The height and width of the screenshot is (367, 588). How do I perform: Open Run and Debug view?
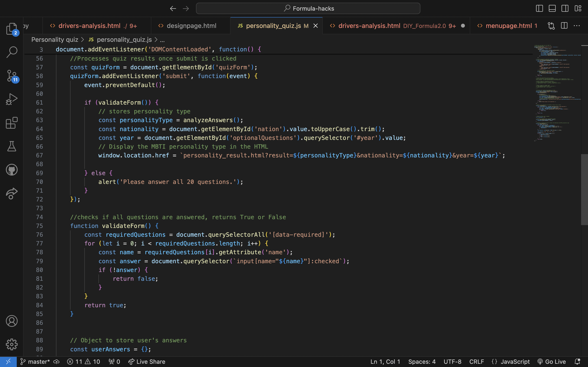(x=11, y=99)
